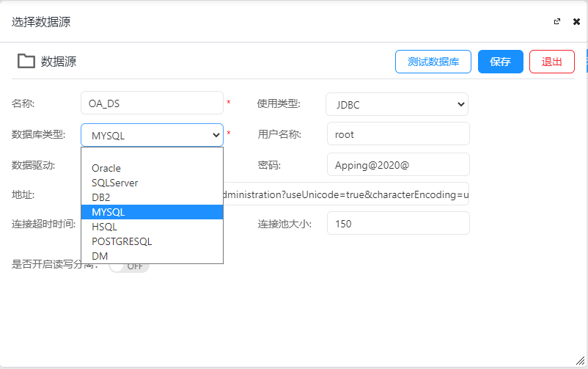Click the pop-out window icon
Screen dimensions: 588x369
pos(557,22)
